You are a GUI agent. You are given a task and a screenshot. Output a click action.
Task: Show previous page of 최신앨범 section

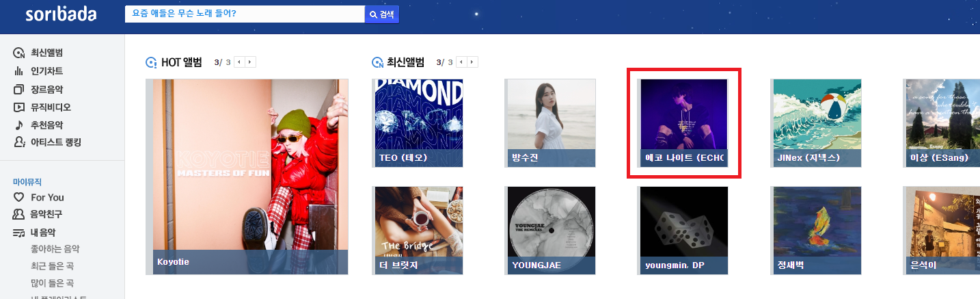461,62
